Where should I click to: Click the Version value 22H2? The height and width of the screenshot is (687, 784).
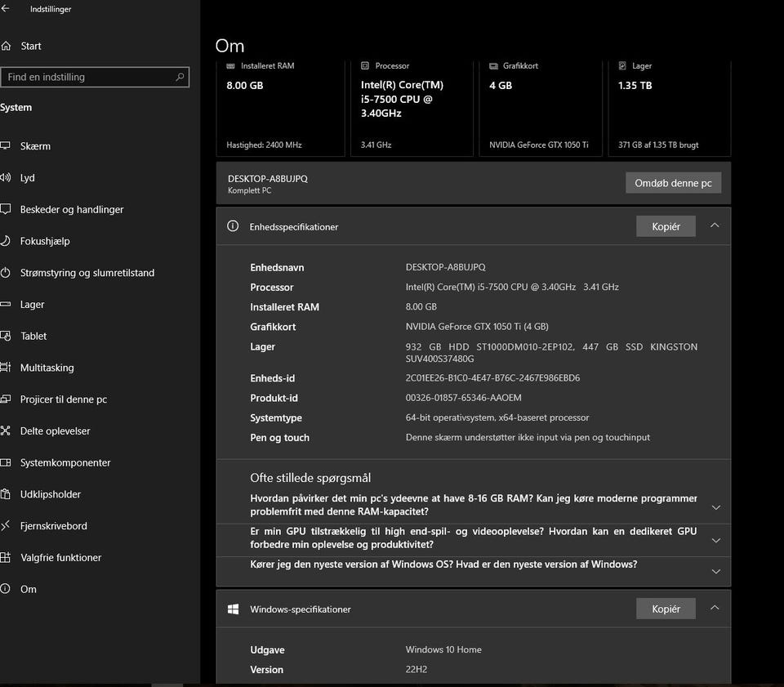pyautogui.click(x=416, y=670)
